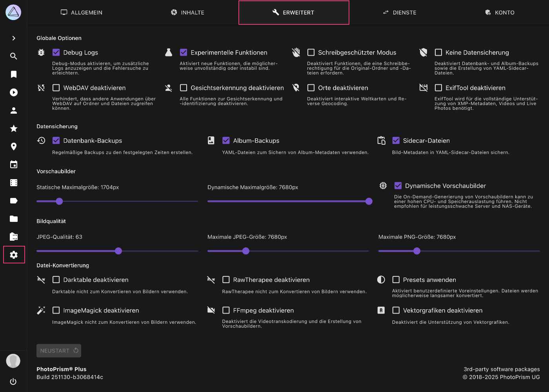The height and width of the screenshot is (392, 549).
Task: Switch to the DIENSTE tab
Action: coord(400,12)
